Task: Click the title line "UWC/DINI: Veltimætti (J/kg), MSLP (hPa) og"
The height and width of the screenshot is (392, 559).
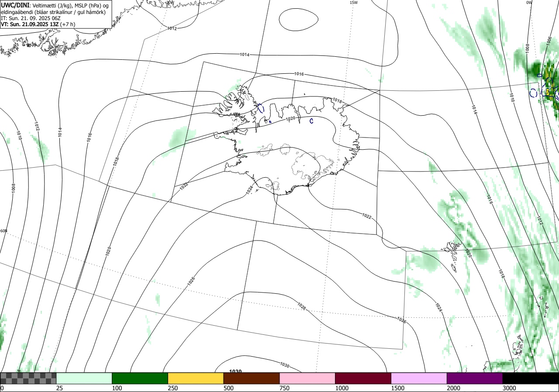Action: click(x=55, y=5)
